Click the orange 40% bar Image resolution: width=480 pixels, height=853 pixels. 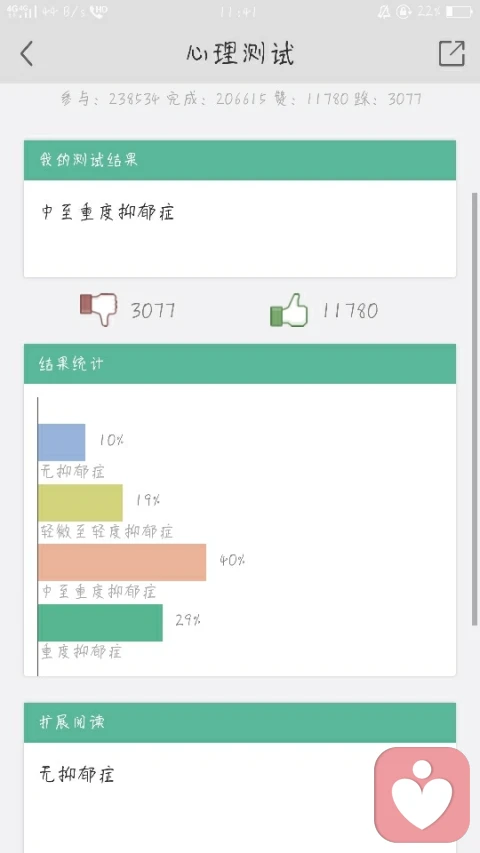pyautogui.click(x=122, y=562)
